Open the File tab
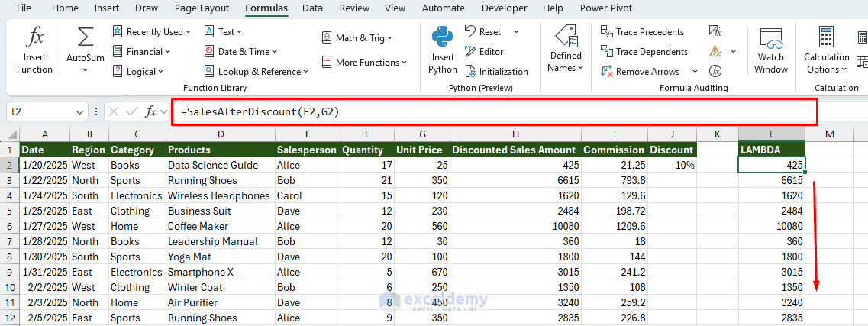The width and height of the screenshot is (868, 326). (x=24, y=8)
